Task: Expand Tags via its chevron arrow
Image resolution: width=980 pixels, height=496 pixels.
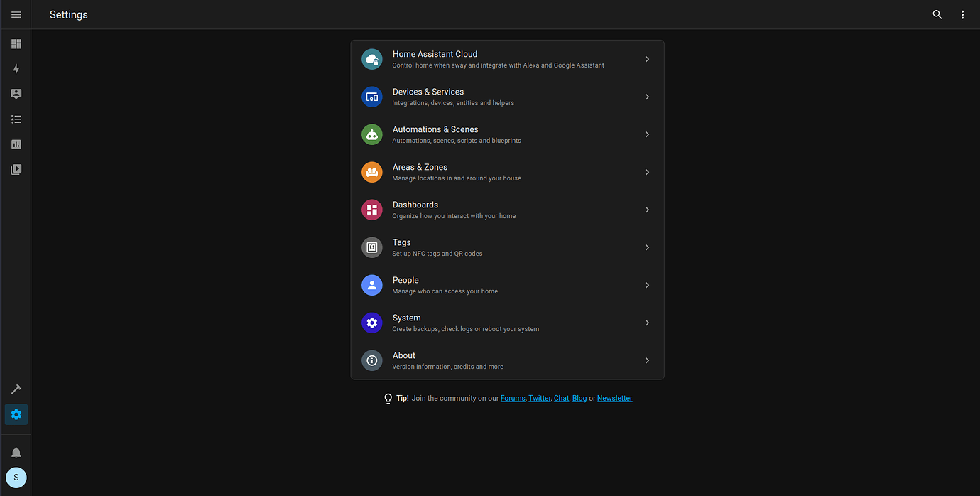Action: pyautogui.click(x=647, y=247)
